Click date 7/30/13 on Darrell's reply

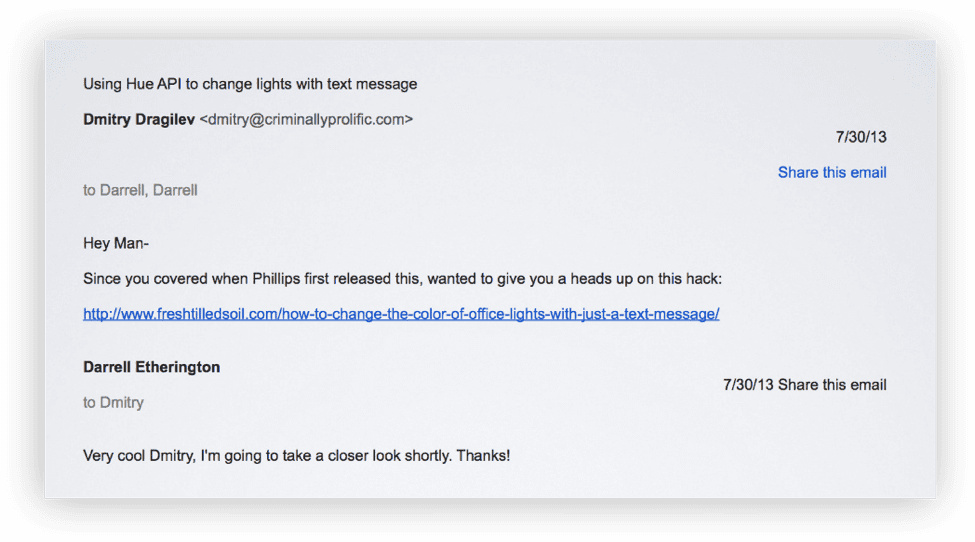coord(748,385)
